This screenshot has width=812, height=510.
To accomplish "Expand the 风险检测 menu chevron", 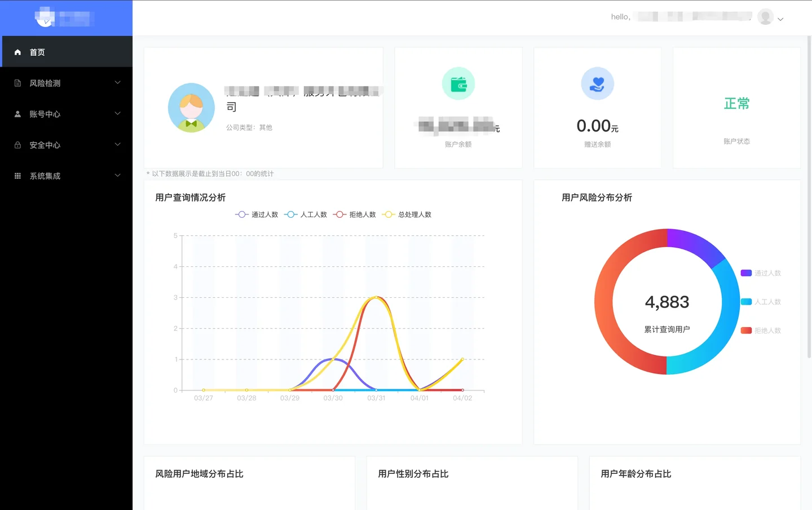I will point(117,82).
